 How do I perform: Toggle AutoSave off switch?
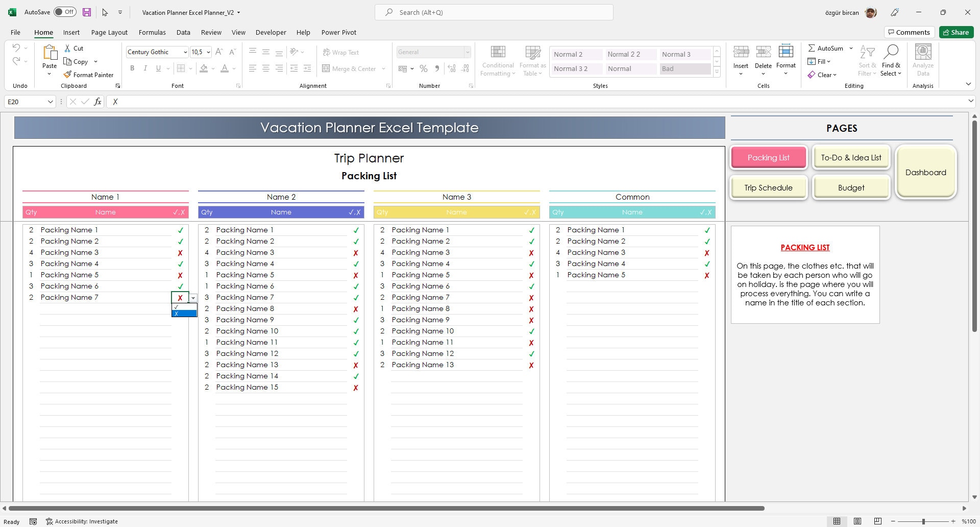(x=64, y=11)
